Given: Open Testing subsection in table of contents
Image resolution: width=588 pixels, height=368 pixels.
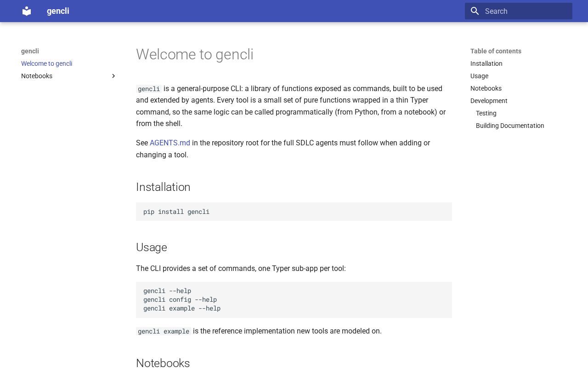Looking at the screenshot, I should coord(486,113).
